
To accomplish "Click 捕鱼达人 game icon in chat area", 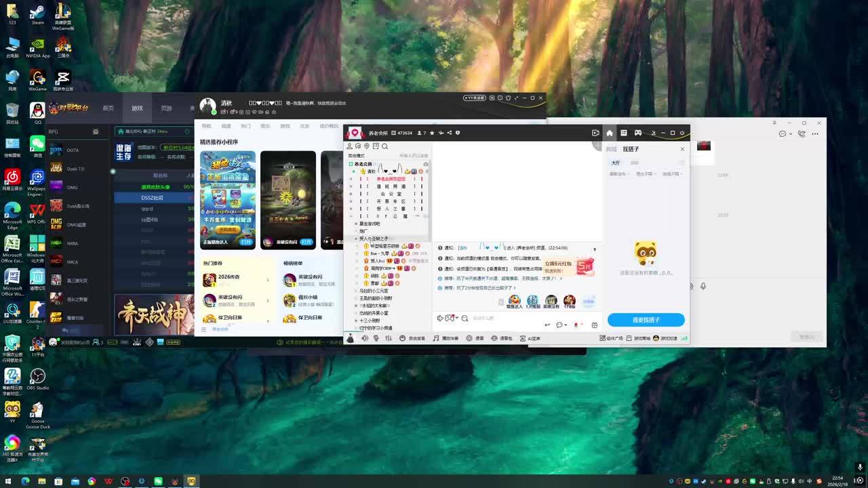I will coord(515,302).
